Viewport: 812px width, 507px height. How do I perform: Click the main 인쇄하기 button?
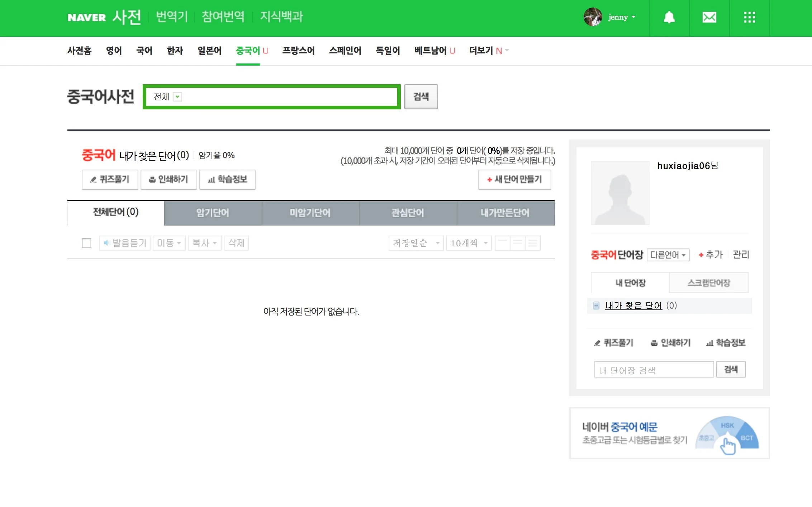[168, 179]
